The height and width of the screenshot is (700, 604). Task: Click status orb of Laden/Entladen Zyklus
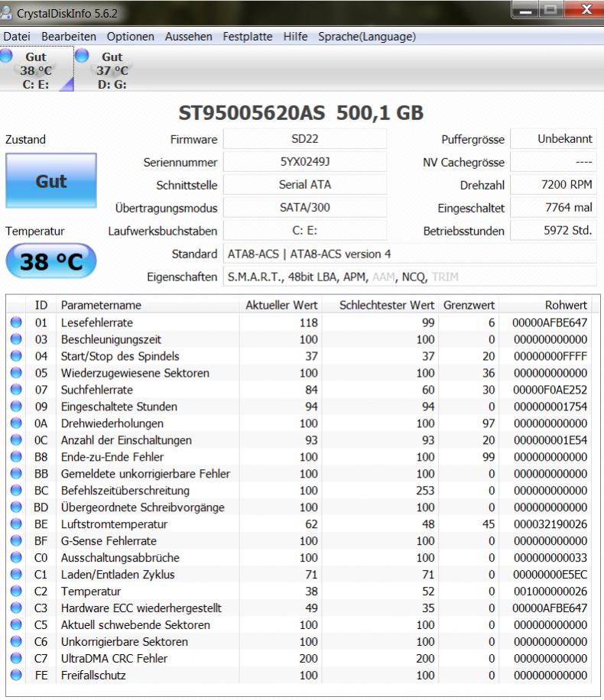coord(16,574)
